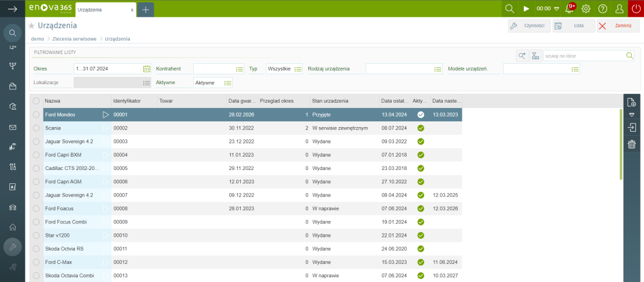Sort by the Nazwa column header
This screenshot has height=282, width=644.
[x=77, y=101]
